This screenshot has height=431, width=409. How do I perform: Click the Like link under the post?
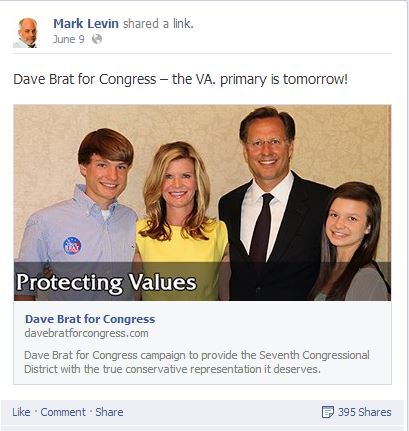pos(21,412)
